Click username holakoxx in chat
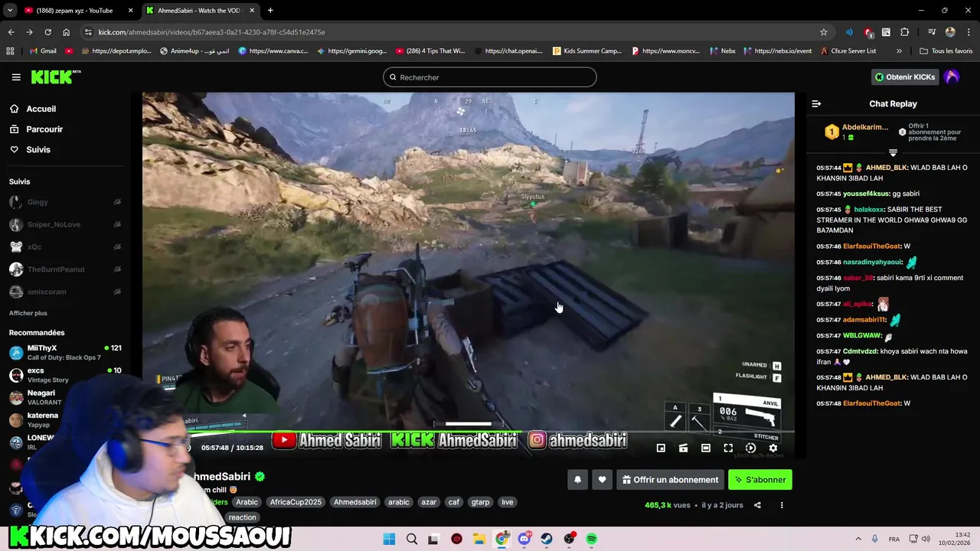The image size is (980, 551). tap(868, 210)
